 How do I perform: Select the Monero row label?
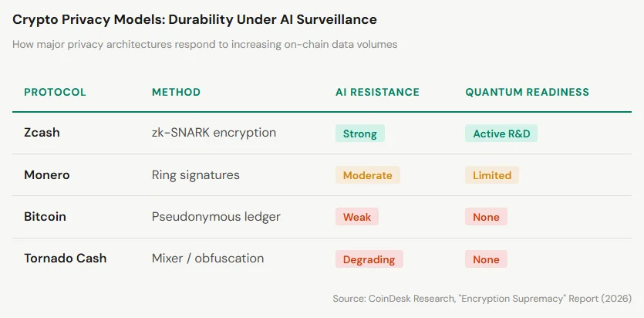point(47,175)
